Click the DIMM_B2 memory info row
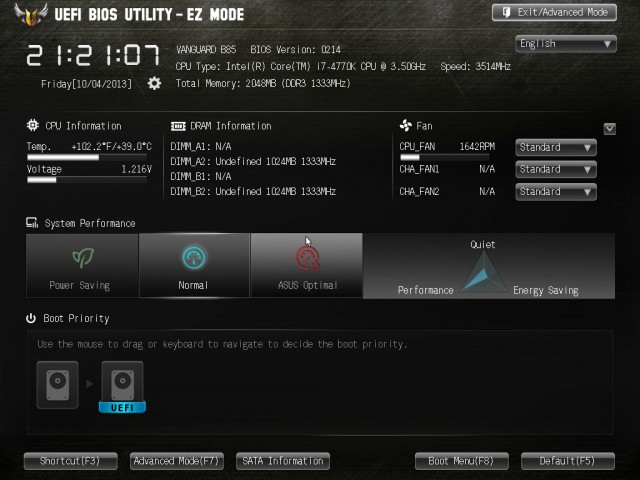 coord(253,191)
